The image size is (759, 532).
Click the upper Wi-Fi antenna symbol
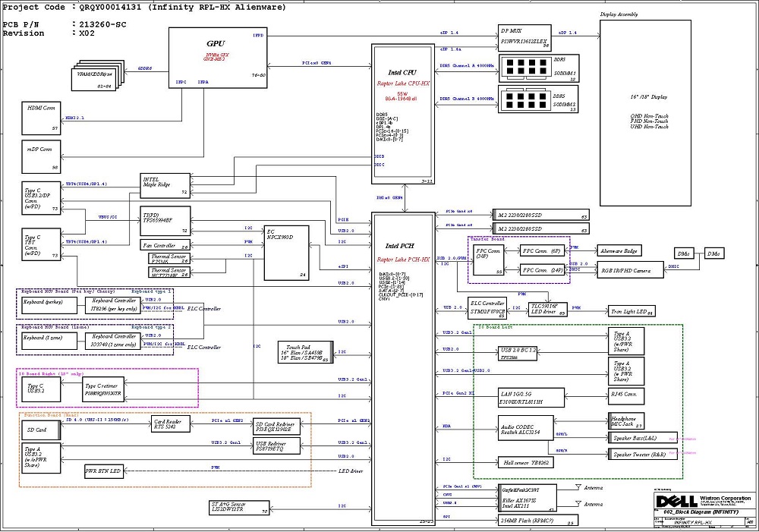(580, 487)
